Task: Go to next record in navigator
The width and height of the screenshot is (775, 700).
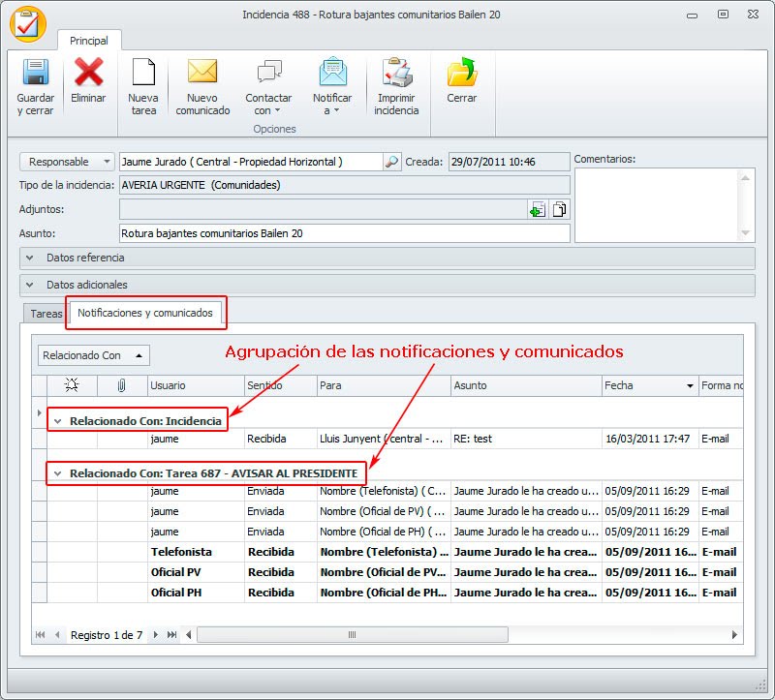Action: (x=156, y=635)
